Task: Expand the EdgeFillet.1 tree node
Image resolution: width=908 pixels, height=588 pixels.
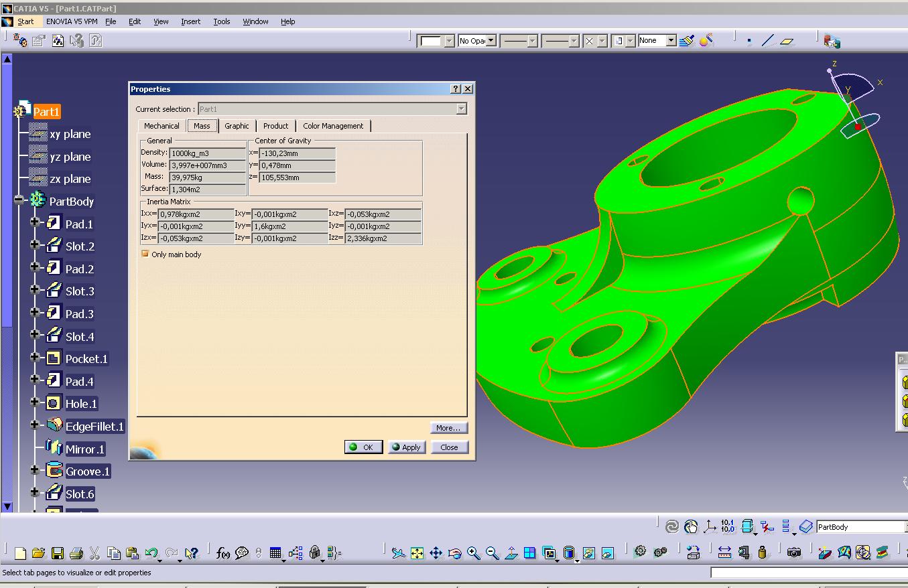Action: pyautogui.click(x=35, y=425)
